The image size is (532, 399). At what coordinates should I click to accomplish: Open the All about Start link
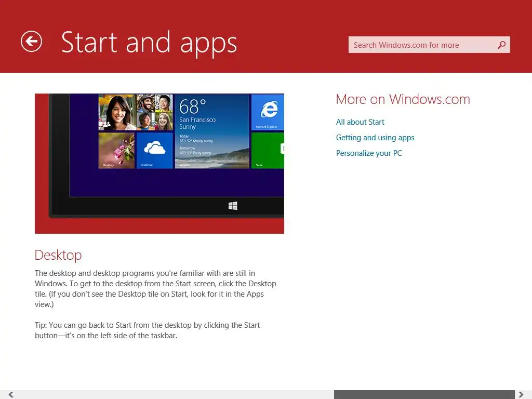click(360, 122)
